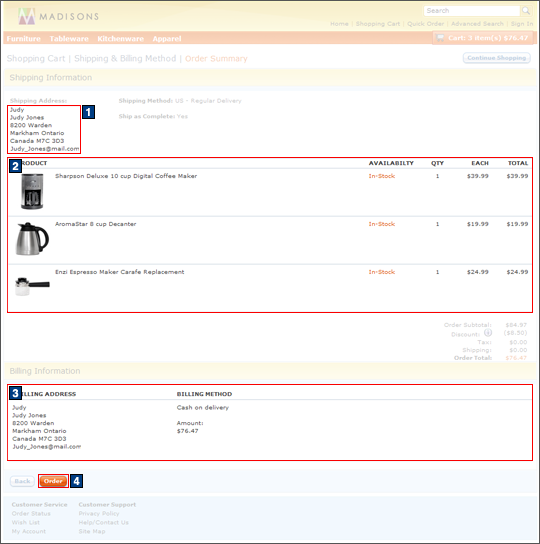This screenshot has width=540, height=544.
Task: Open the Shopping Cart header link
Action: [x=378, y=24]
